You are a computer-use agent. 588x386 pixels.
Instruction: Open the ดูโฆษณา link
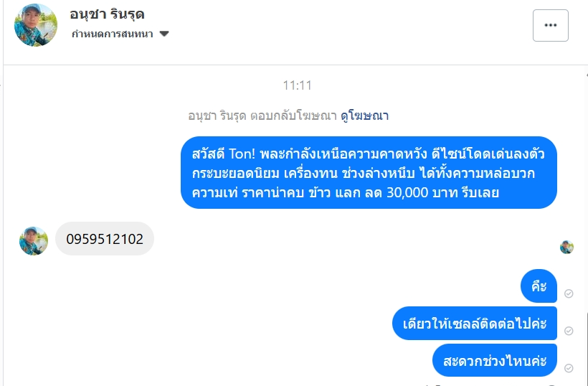click(x=364, y=116)
